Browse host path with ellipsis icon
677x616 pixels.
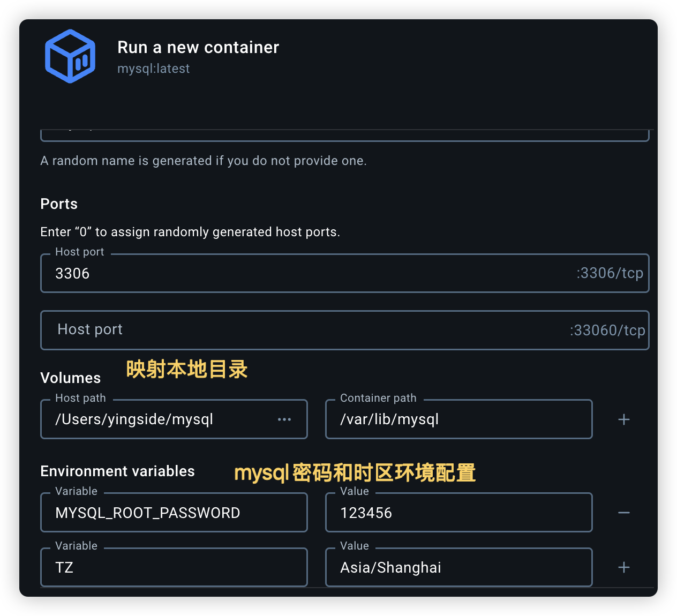pos(284,419)
